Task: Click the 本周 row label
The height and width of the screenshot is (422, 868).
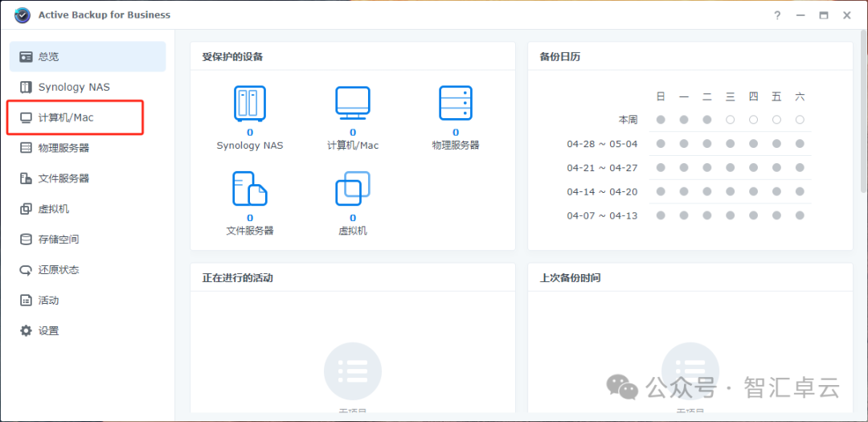Action: 628,120
